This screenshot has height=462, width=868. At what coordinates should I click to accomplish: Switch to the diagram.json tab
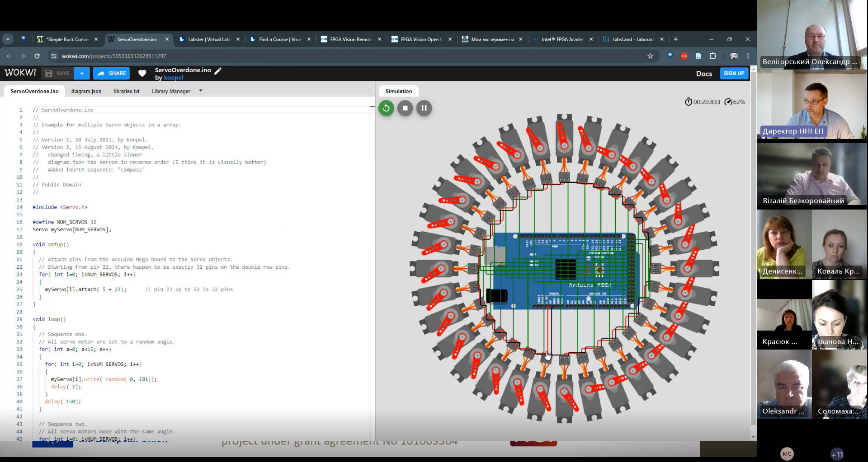point(86,91)
